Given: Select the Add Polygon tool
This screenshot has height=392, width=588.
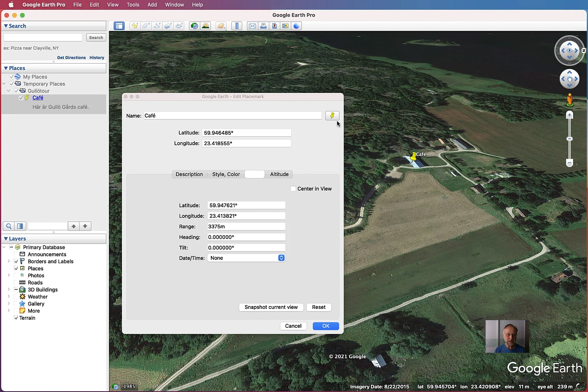Looking at the screenshot, I should (x=146, y=26).
